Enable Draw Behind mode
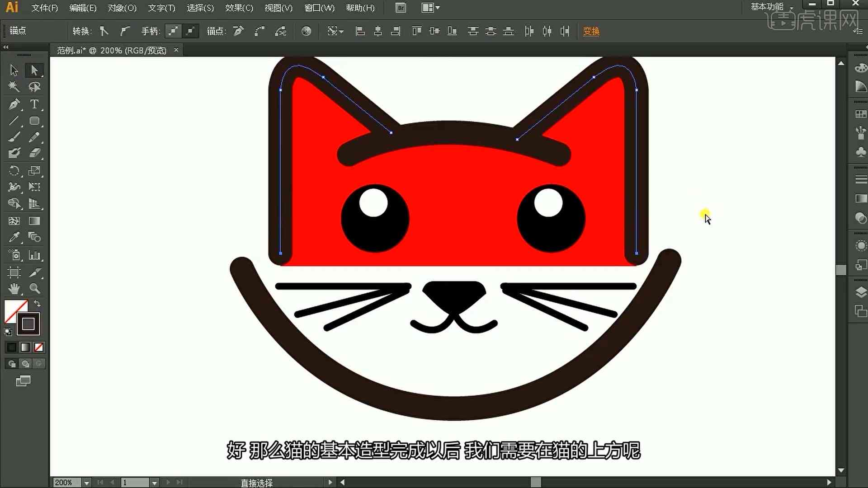868x488 pixels. pos(25,363)
